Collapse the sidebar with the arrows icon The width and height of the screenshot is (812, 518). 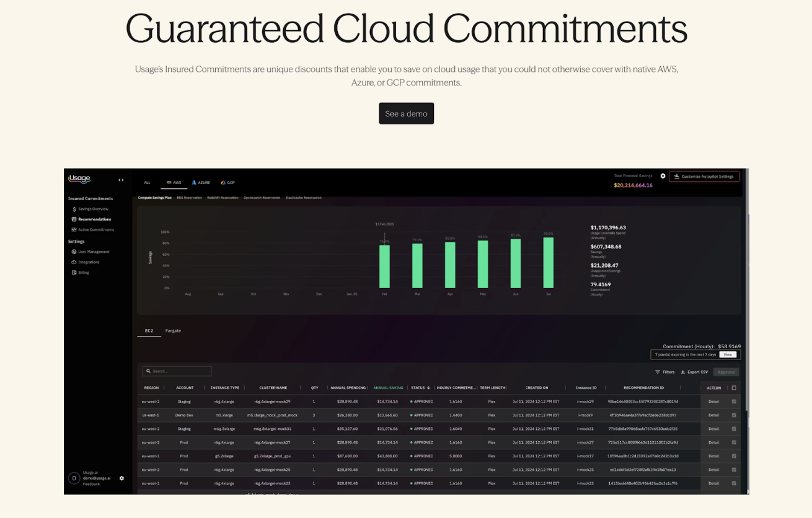point(121,180)
